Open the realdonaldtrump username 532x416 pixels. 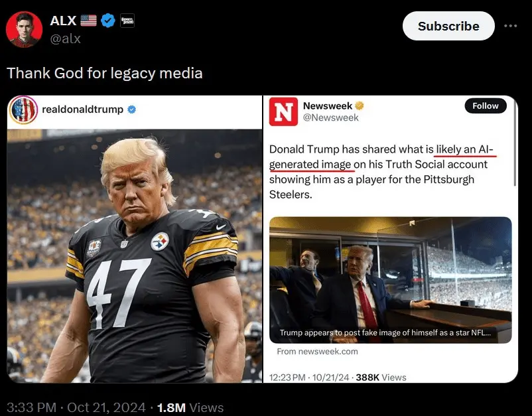(82, 109)
